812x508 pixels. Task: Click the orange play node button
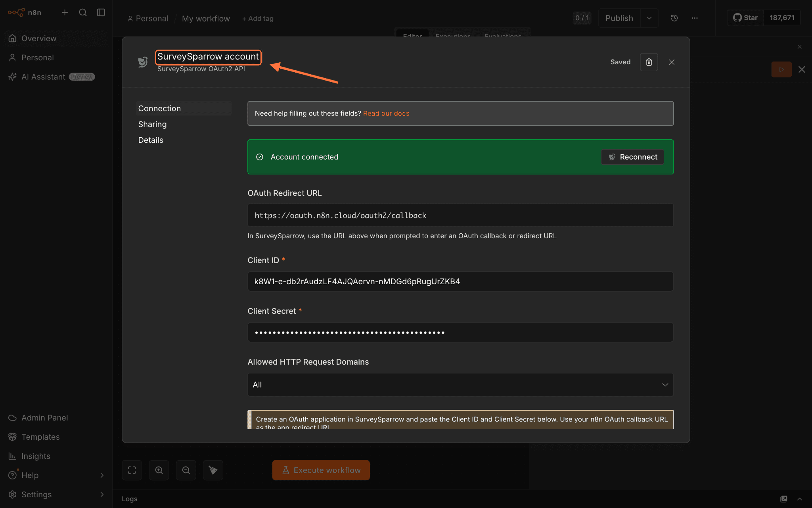click(781, 69)
